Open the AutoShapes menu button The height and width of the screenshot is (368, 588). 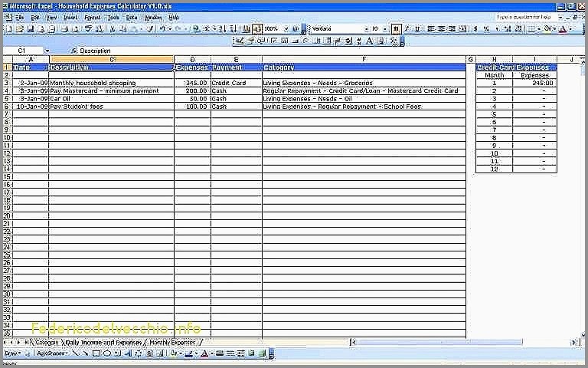point(51,353)
